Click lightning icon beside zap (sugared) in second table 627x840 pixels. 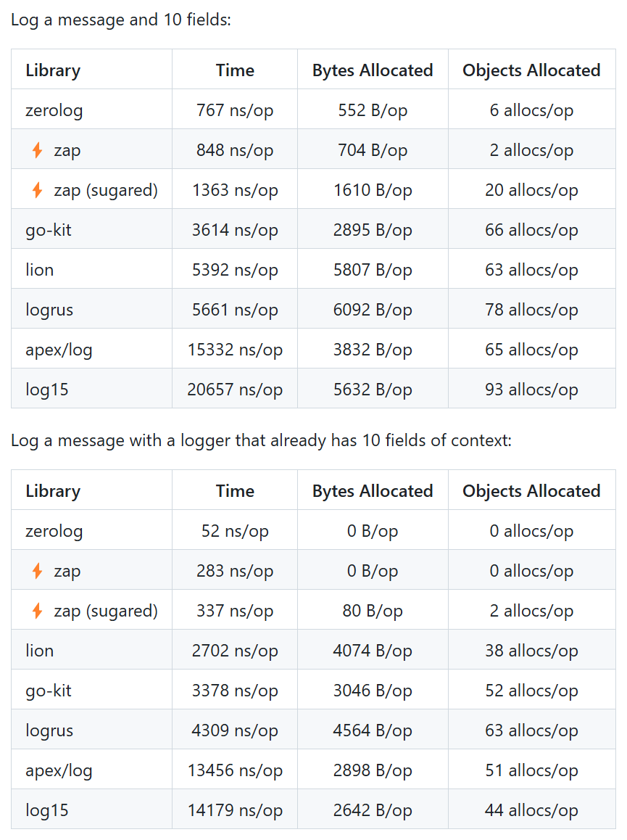(37, 610)
